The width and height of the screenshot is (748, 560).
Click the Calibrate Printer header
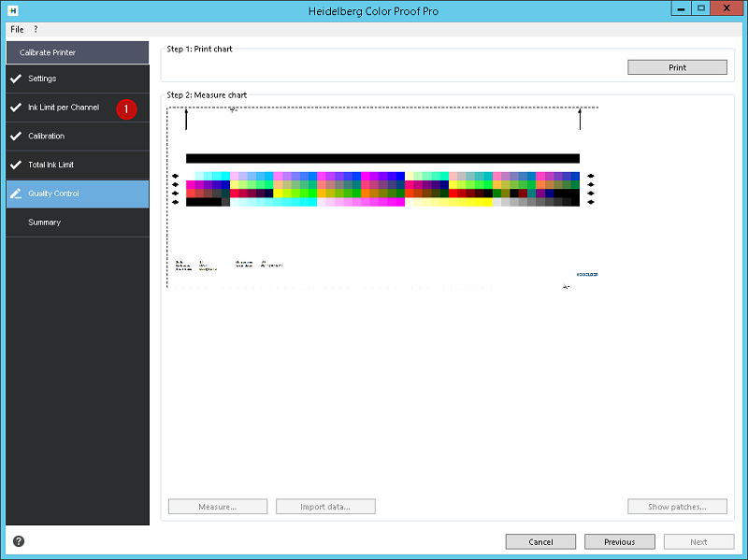click(x=78, y=52)
